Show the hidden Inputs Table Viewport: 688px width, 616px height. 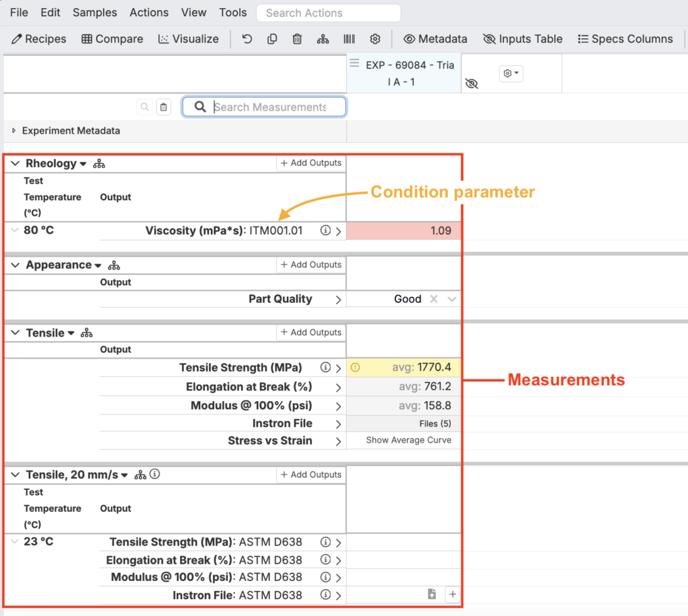[523, 39]
